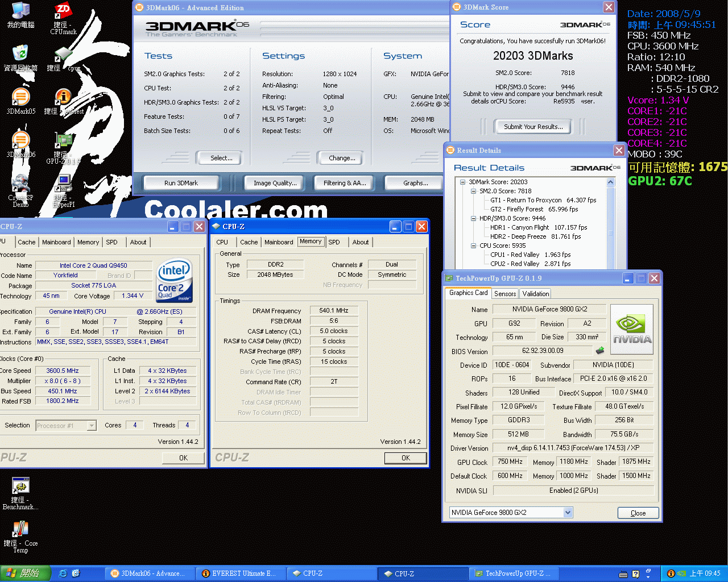Viewport: 728px width, 582px height.
Task: Click OK in the left CPU-Z window
Action: point(183,458)
